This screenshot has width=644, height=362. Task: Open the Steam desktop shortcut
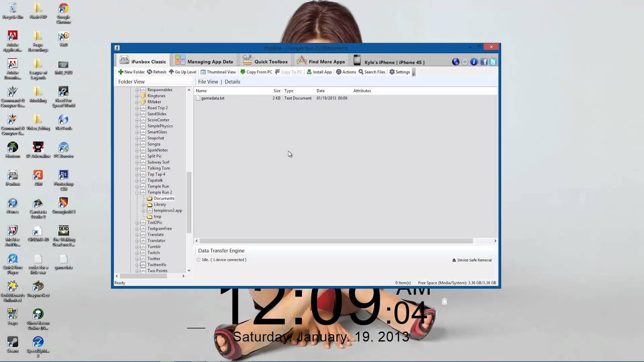point(13,344)
